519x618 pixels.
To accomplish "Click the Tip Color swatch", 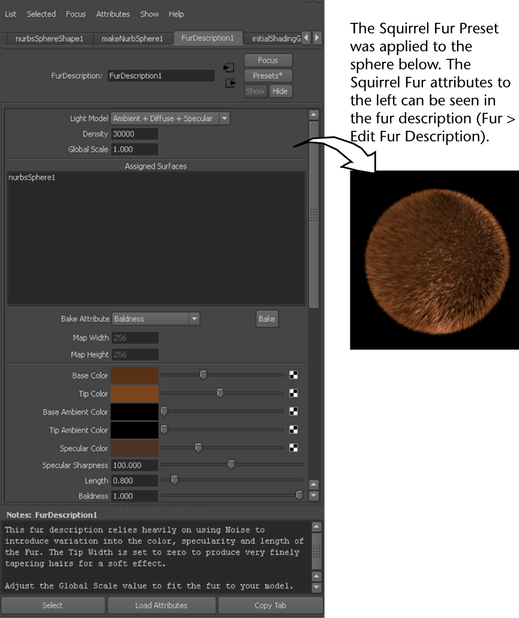I will [x=134, y=393].
